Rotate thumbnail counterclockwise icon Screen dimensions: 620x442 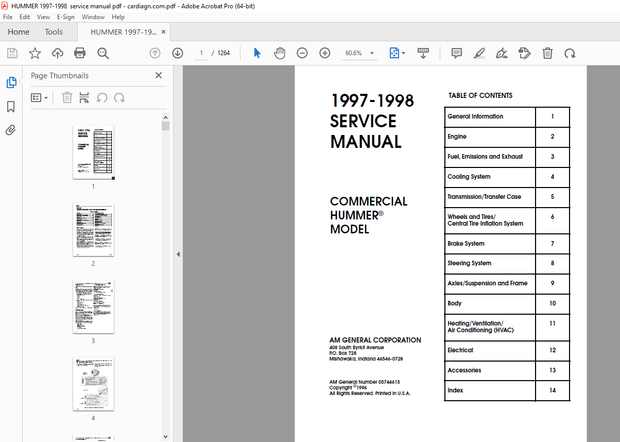102,97
